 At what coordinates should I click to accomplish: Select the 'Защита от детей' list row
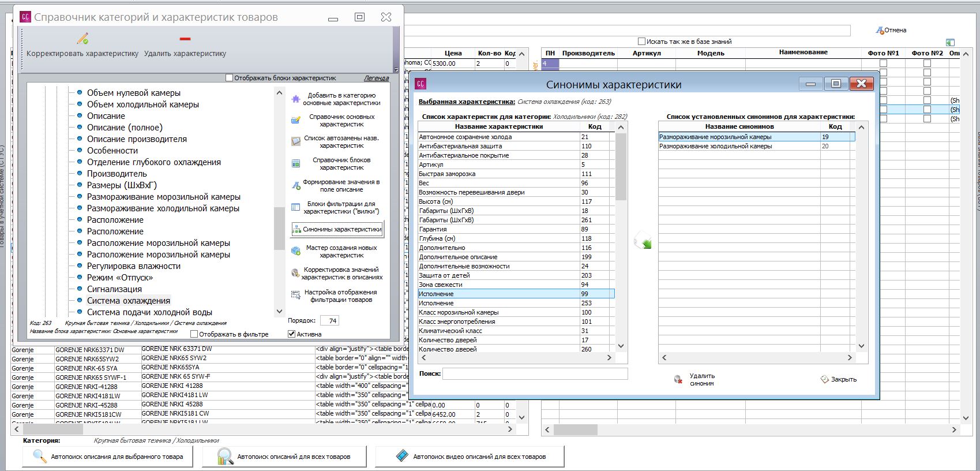click(516, 275)
